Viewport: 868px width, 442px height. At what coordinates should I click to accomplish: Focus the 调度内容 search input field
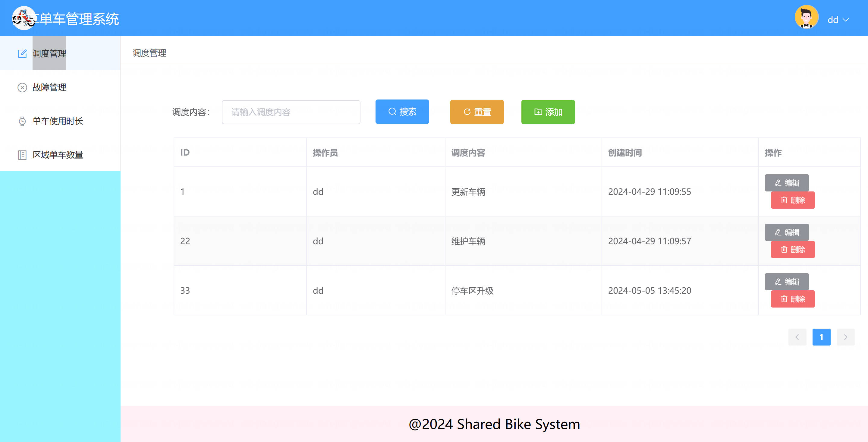(x=291, y=112)
